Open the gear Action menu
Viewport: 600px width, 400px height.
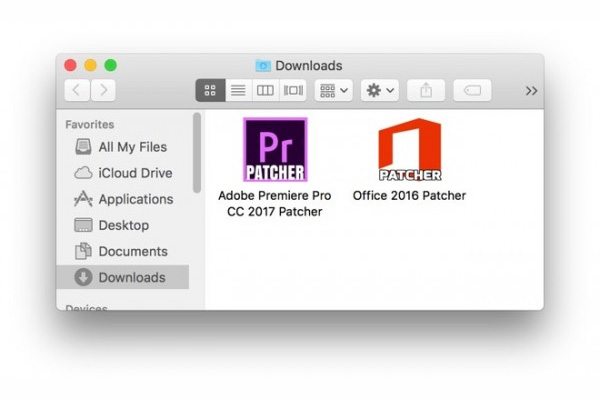point(380,91)
